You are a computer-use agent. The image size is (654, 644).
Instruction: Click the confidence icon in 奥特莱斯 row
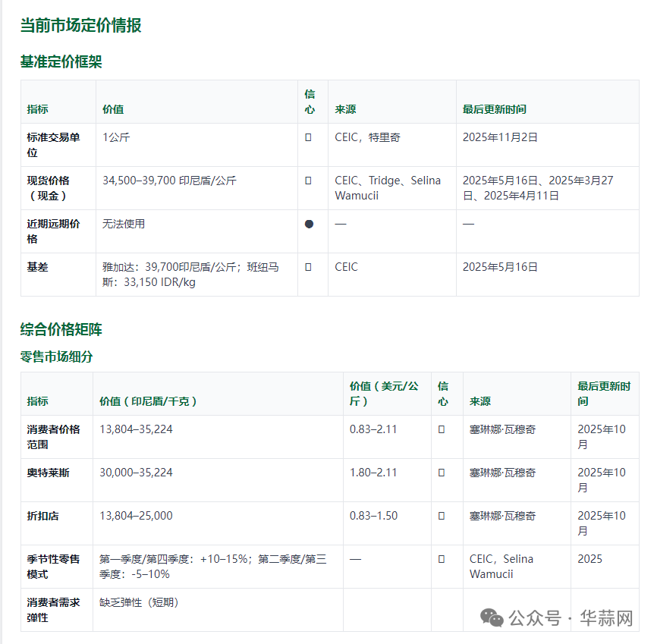coord(442,471)
